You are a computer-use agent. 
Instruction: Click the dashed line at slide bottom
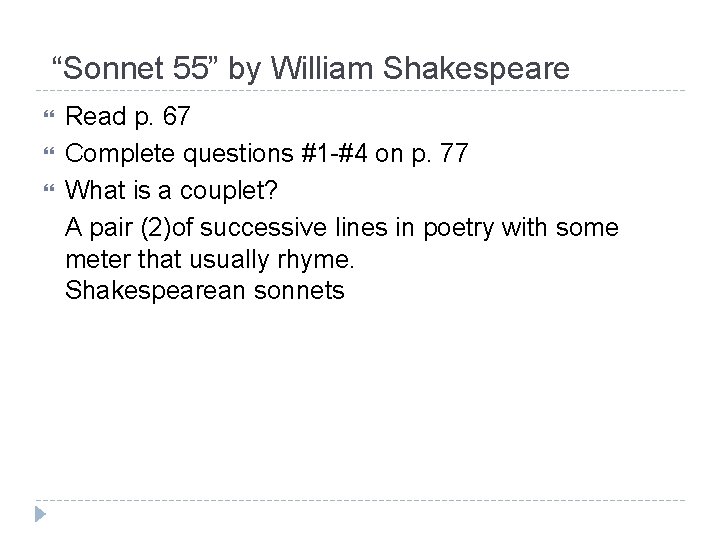[360, 499]
